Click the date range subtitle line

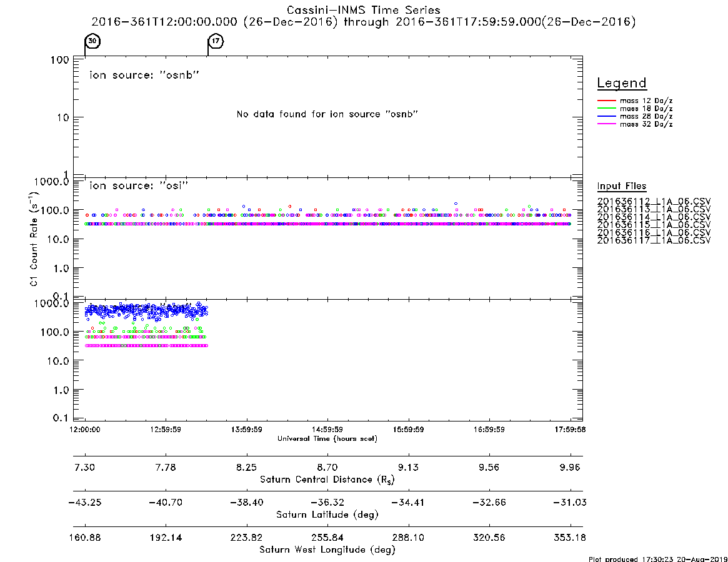(364, 22)
